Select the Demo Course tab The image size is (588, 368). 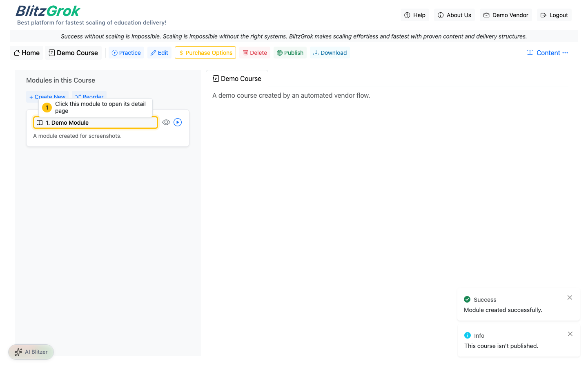[237, 79]
